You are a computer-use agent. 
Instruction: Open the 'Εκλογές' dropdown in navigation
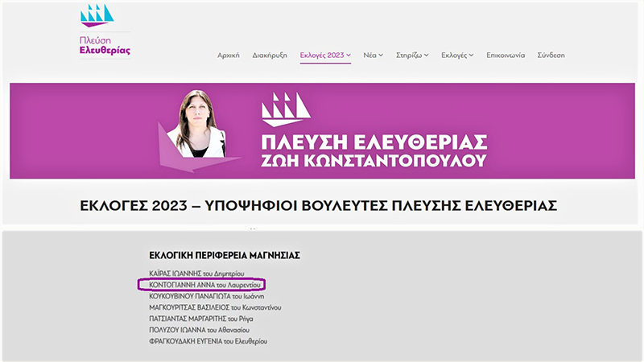click(457, 56)
